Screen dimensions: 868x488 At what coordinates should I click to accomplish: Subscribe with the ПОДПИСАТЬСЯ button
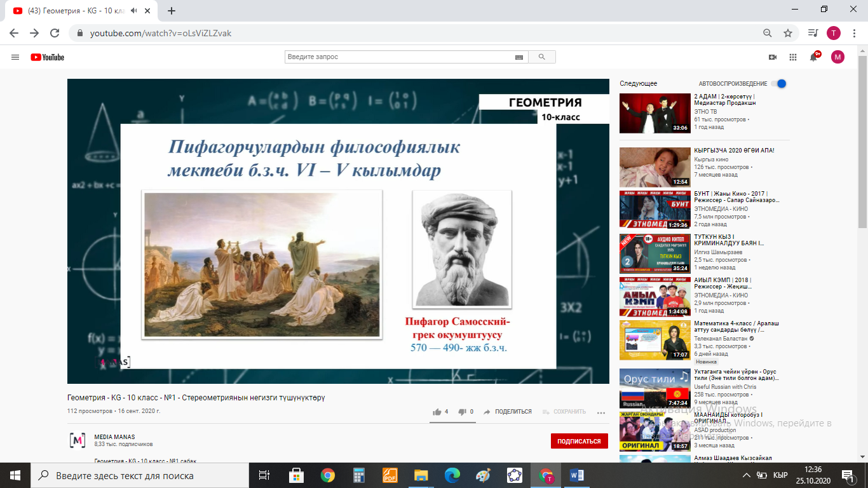[579, 441]
